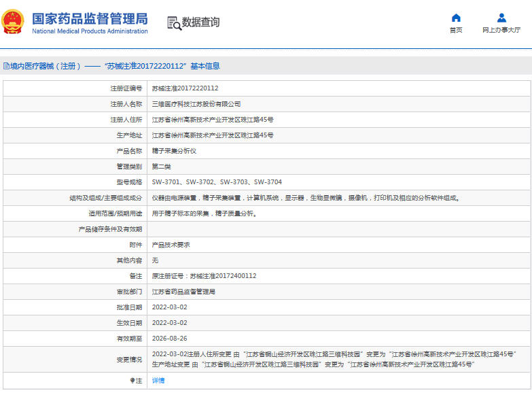532x395 pixels.
Task: Open the 详情 link
Action: [x=158, y=381]
